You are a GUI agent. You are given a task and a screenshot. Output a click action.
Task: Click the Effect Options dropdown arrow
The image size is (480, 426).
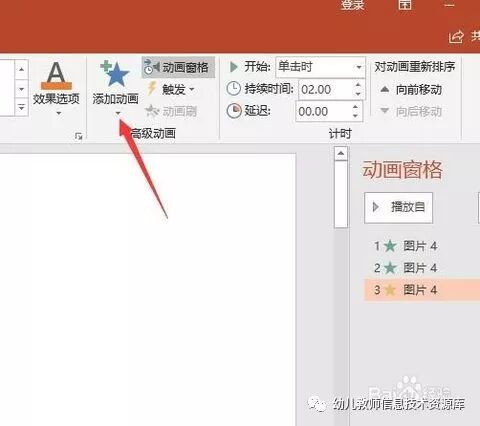59,113
